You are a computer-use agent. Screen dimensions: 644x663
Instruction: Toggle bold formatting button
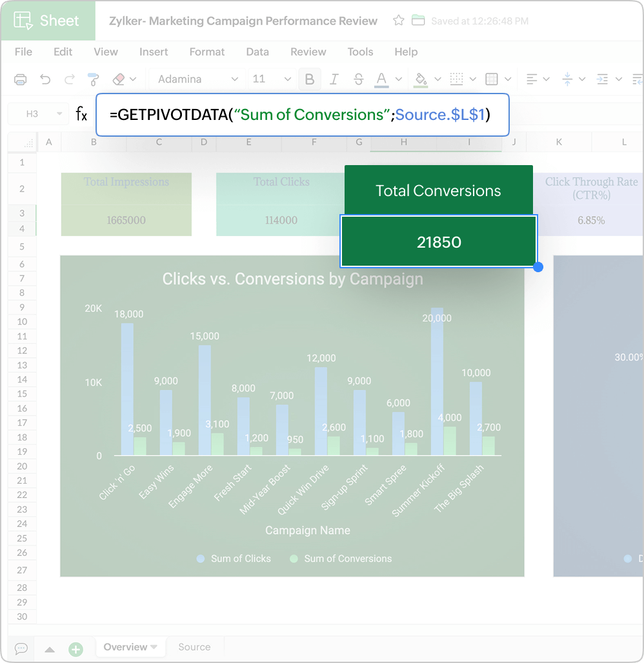310,79
